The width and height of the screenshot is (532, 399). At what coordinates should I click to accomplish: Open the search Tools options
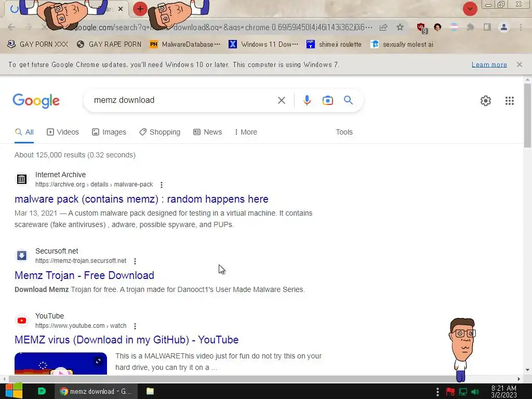coord(344,132)
